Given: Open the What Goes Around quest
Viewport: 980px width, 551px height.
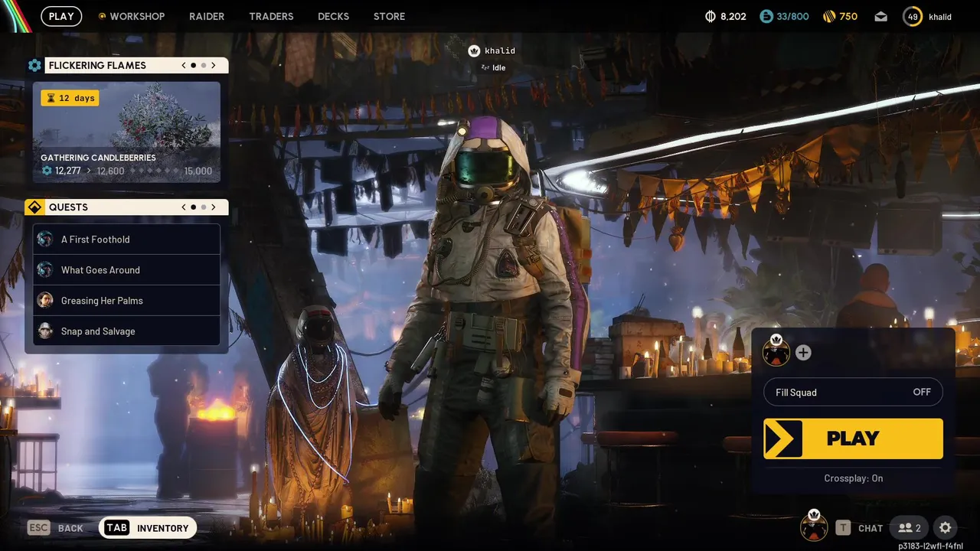Looking at the screenshot, I should point(126,270).
